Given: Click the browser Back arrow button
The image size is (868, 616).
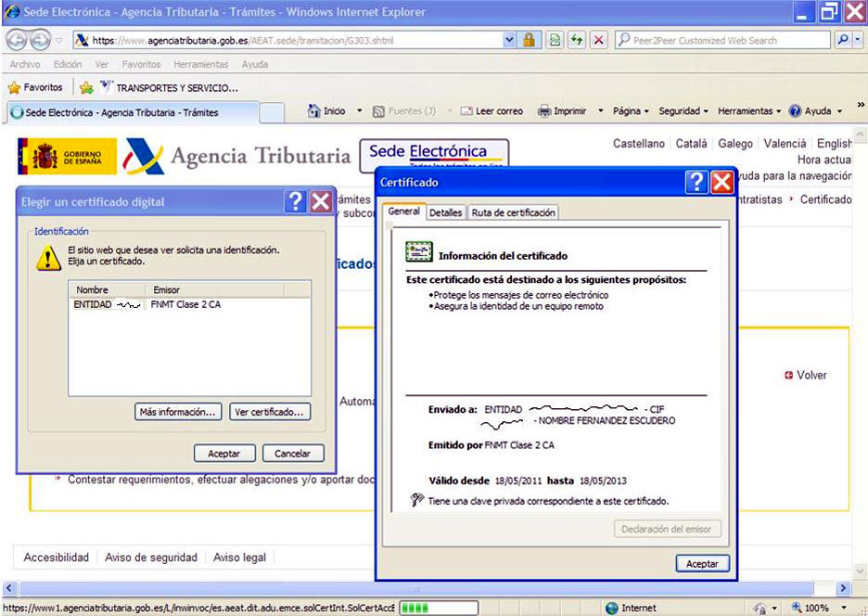Looking at the screenshot, I should tap(17, 40).
